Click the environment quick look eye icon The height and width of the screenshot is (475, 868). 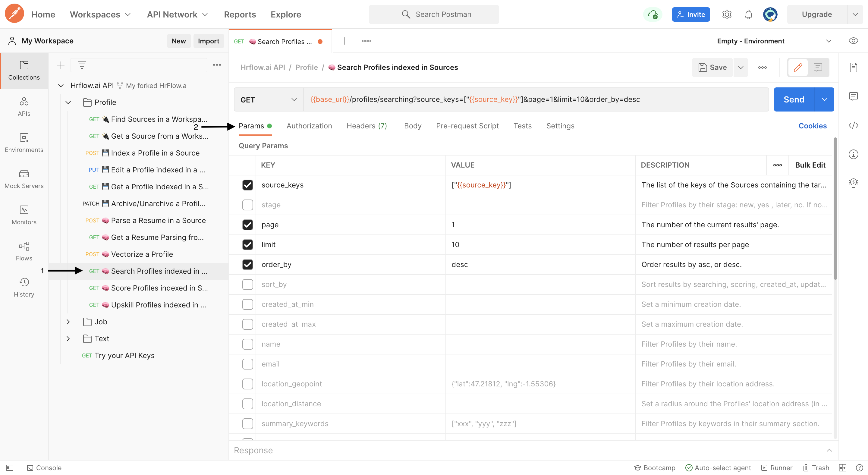point(853,41)
